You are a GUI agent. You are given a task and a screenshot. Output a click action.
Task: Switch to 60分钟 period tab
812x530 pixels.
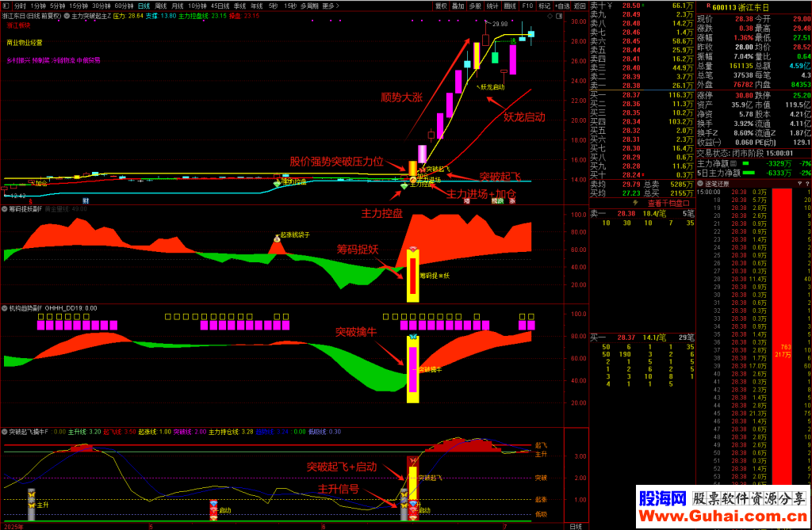(x=124, y=6)
